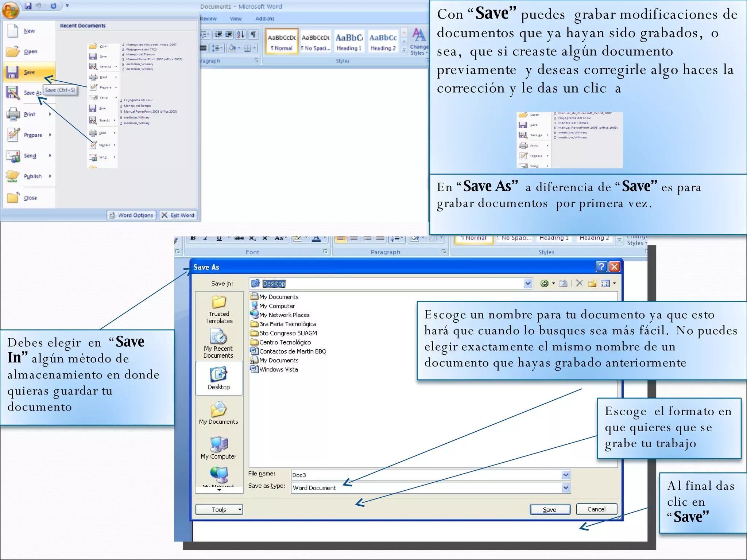Click the Delete X icon in Save As toolbar
This screenshot has width=747, height=560.
click(579, 283)
